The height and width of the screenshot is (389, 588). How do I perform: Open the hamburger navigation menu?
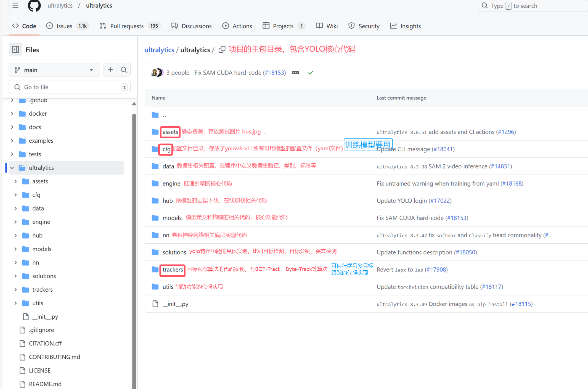coord(15,6)
